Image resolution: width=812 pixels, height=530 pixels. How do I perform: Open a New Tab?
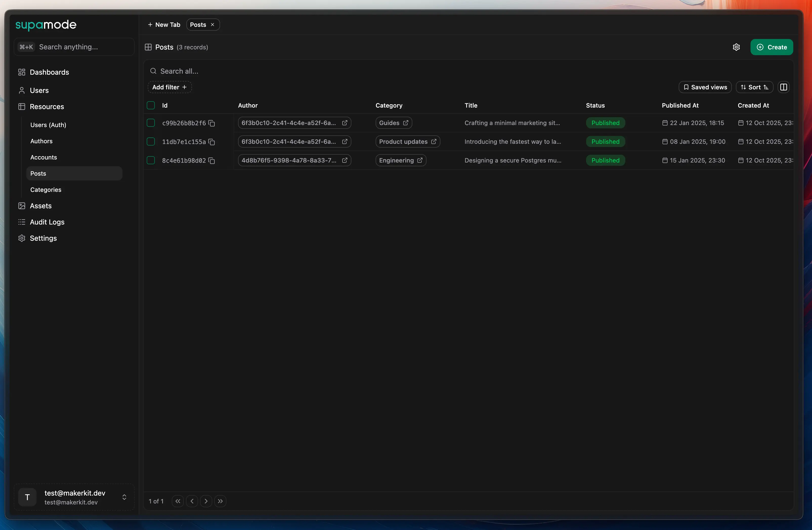tap(164, 25)
